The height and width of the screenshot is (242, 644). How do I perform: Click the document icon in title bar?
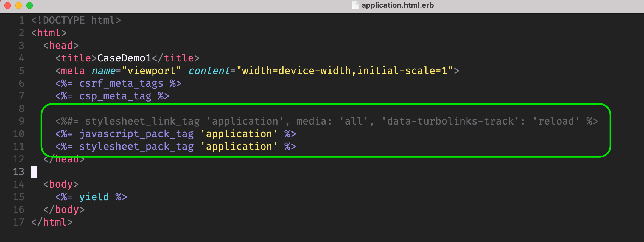point(355,5)
